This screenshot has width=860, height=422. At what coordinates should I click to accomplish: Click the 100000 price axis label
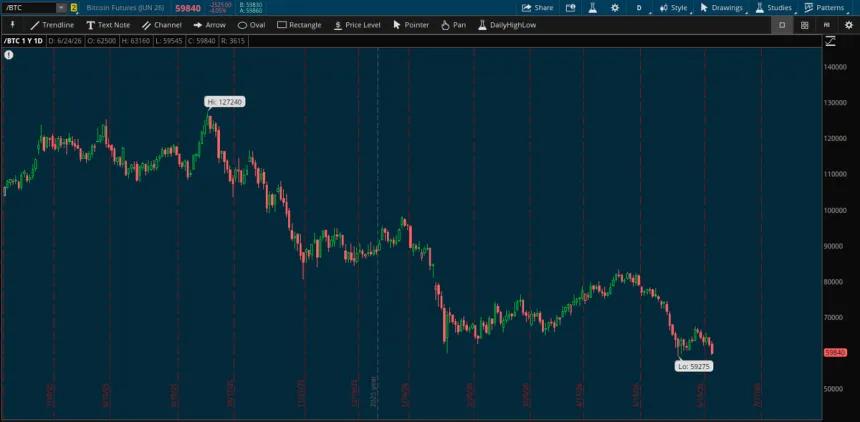[x=835, y=210]
